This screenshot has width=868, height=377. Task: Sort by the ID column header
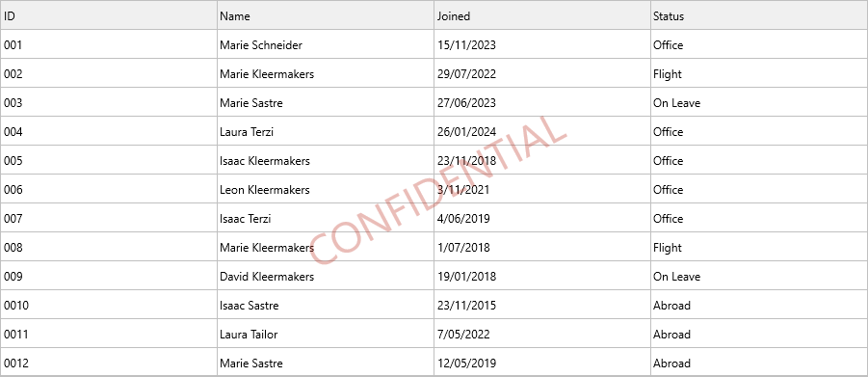(x=109, y=15)
